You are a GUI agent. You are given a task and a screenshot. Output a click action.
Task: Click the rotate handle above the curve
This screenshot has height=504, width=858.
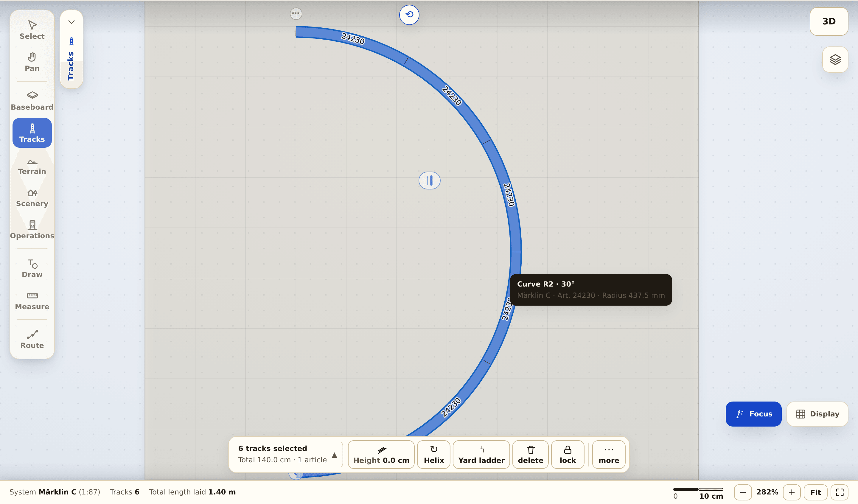409,15
